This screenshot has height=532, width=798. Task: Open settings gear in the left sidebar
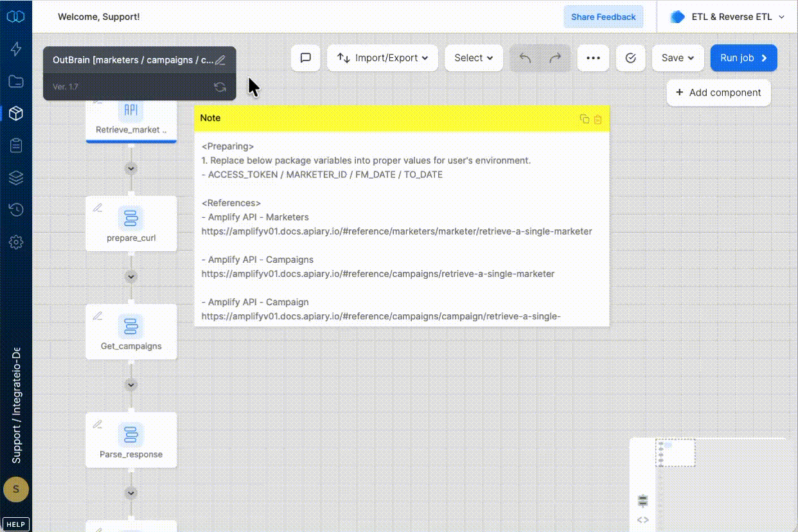(16, 242)
